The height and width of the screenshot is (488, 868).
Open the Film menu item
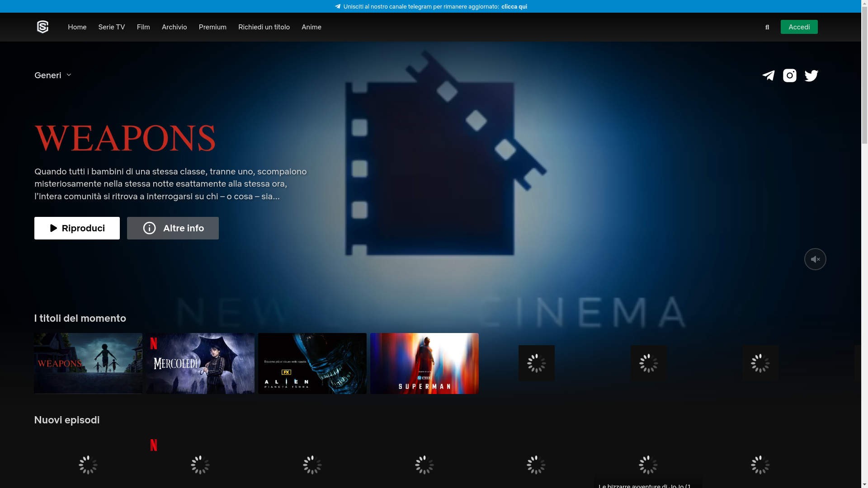click(x=143, y=27)
